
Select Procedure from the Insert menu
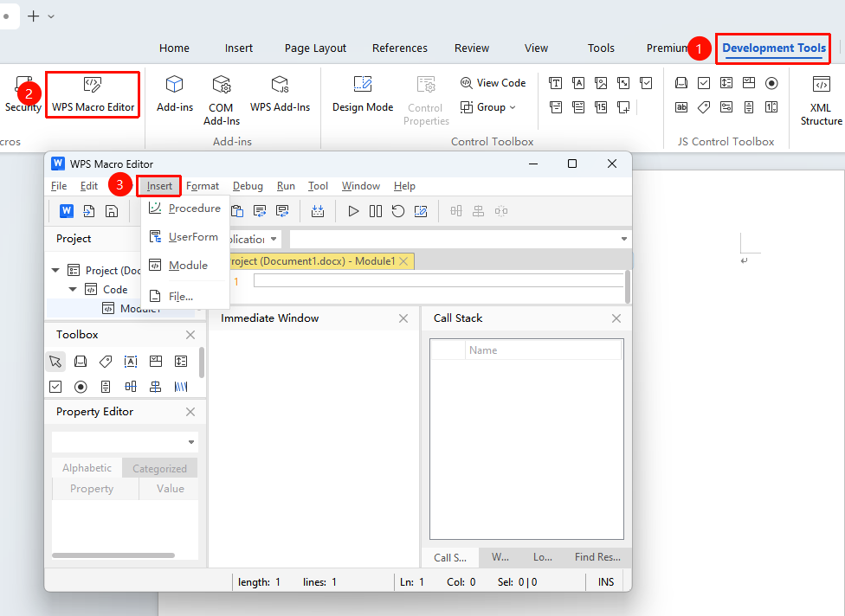(185, 209)
